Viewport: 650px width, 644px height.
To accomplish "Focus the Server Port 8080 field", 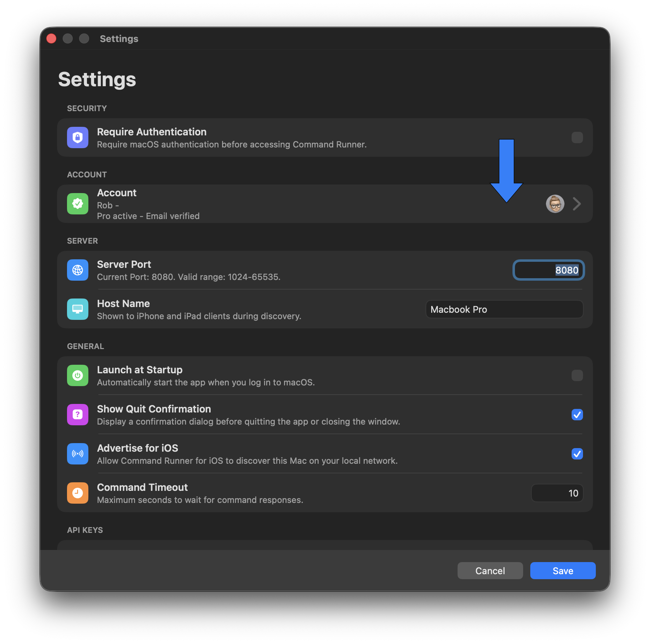I will tap(548, 270).
